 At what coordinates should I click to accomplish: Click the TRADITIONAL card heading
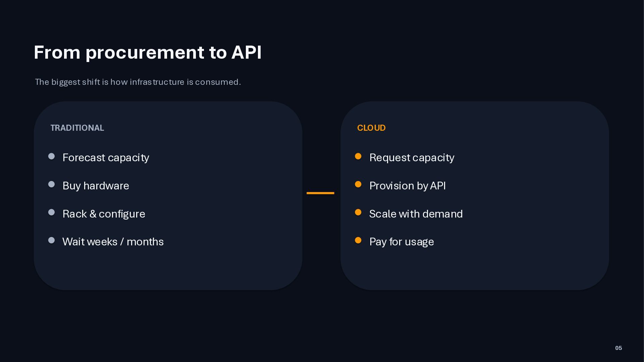77,128
